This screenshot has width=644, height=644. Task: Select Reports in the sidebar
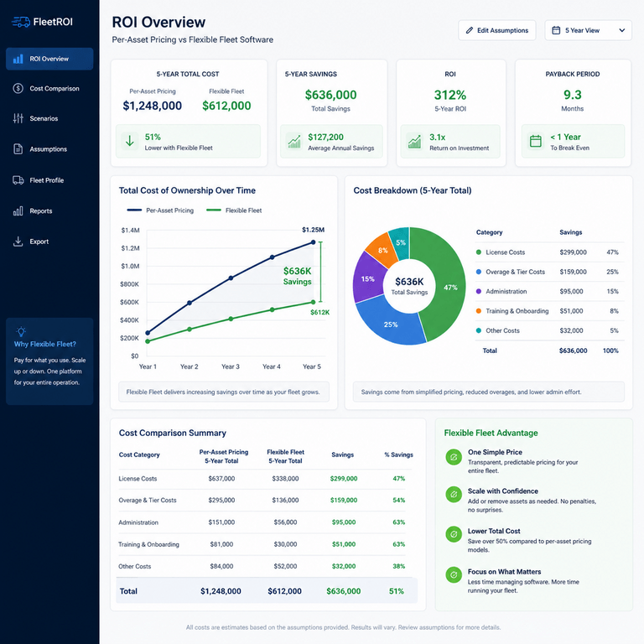coord(49,210)
